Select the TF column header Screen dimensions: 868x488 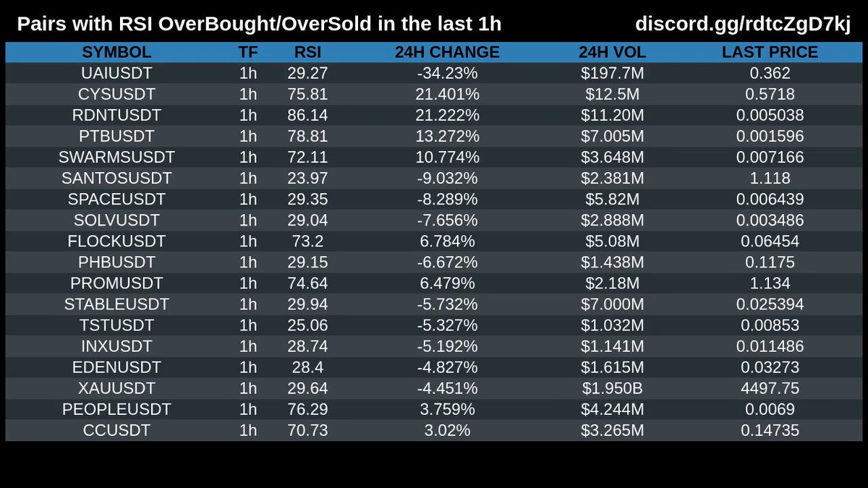248,52
